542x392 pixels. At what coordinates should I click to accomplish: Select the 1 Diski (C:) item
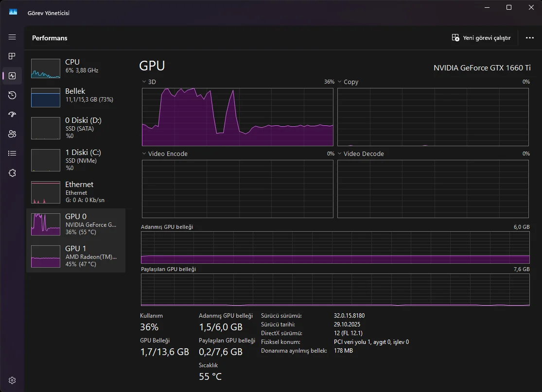pyautogui.click(x=76, y=160)
